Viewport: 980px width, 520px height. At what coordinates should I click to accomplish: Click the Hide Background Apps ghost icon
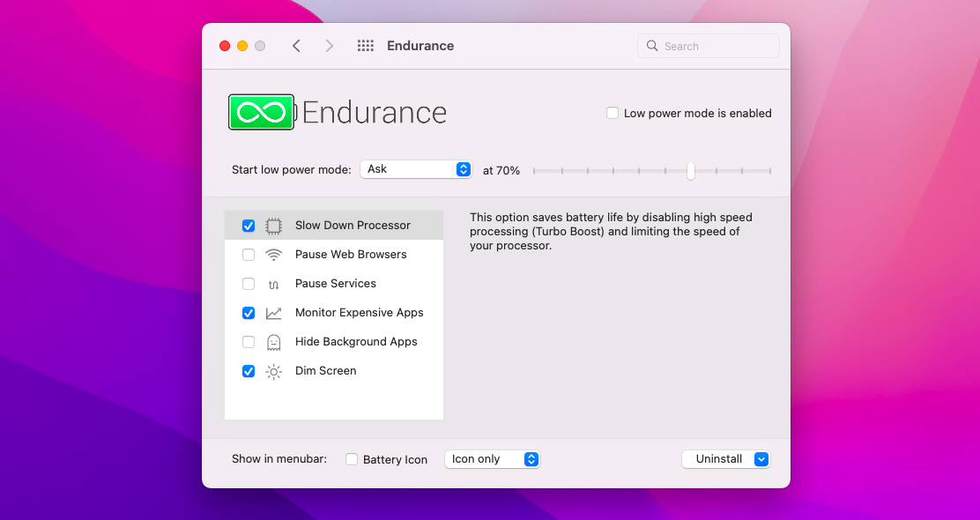pos(273,341)
